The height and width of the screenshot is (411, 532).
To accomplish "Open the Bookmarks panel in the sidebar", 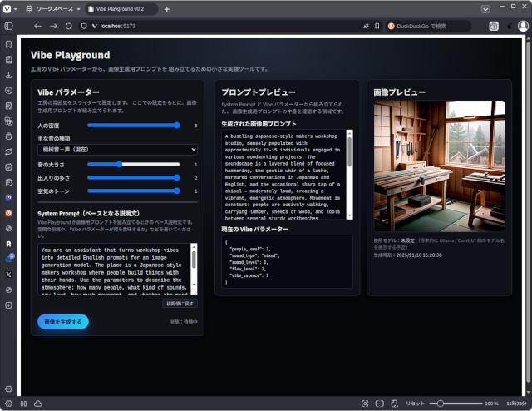I will tap(8, 44).
